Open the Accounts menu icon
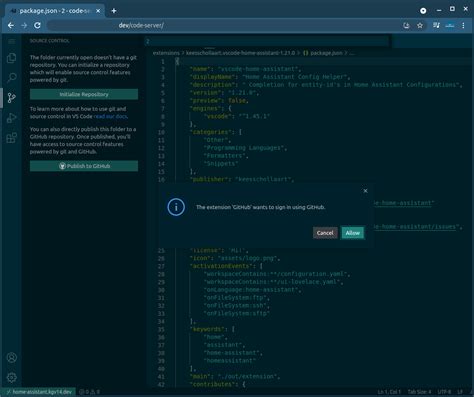The width and height of the screenshot is (474, 397). pos(12,357)
